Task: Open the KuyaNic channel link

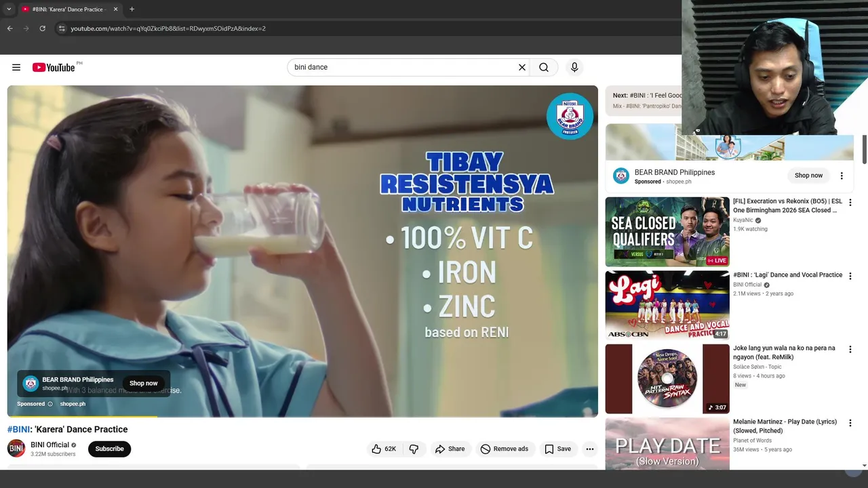Action: (x=743, y=220)
